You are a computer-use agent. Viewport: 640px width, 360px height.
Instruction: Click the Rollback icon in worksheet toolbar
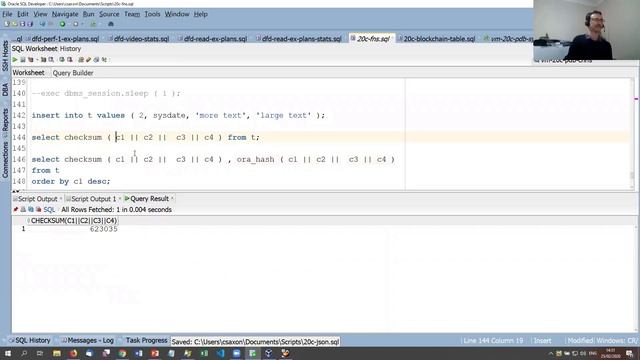point(70,60)
